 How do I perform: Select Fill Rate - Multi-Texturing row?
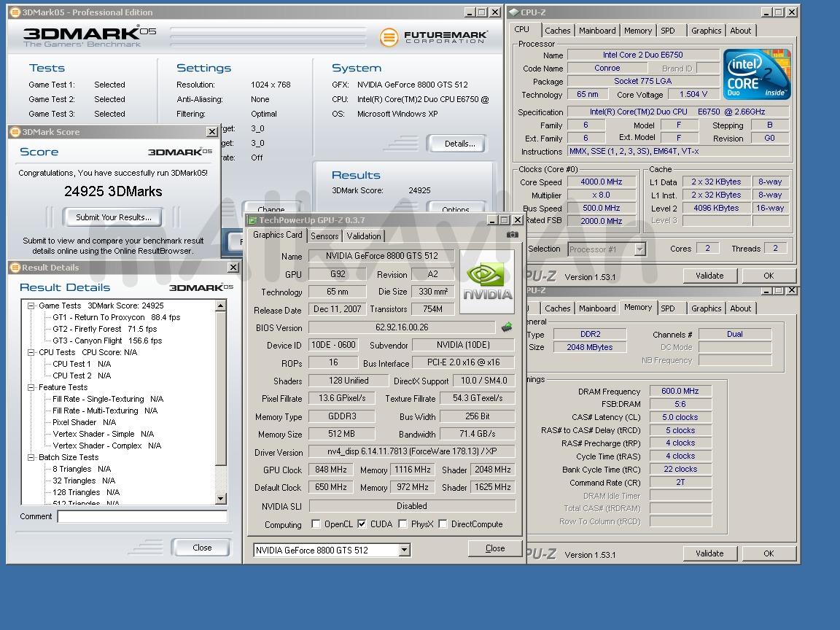pyautogui.click(x=105, y=411)
